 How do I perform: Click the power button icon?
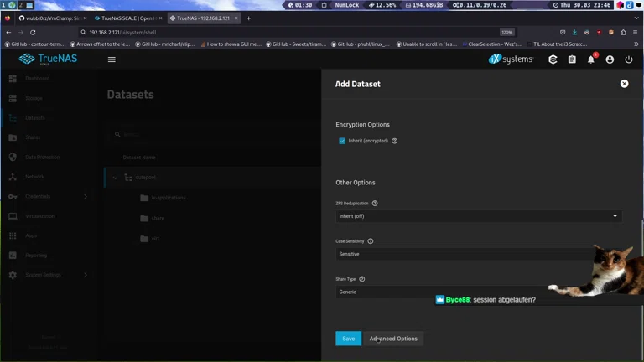pos(629,59)
